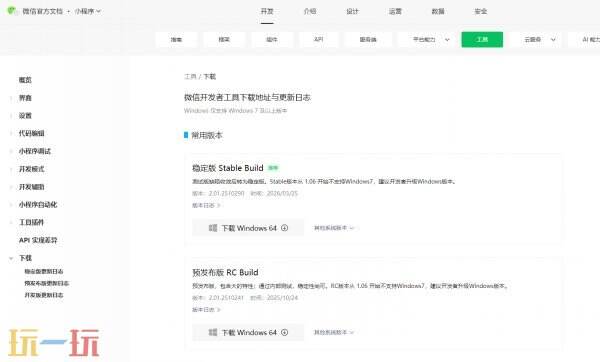This screenshot has height=362, width=600.
Task: Open 小程序自动化 in the sidebar
Action: pos(38,205)
